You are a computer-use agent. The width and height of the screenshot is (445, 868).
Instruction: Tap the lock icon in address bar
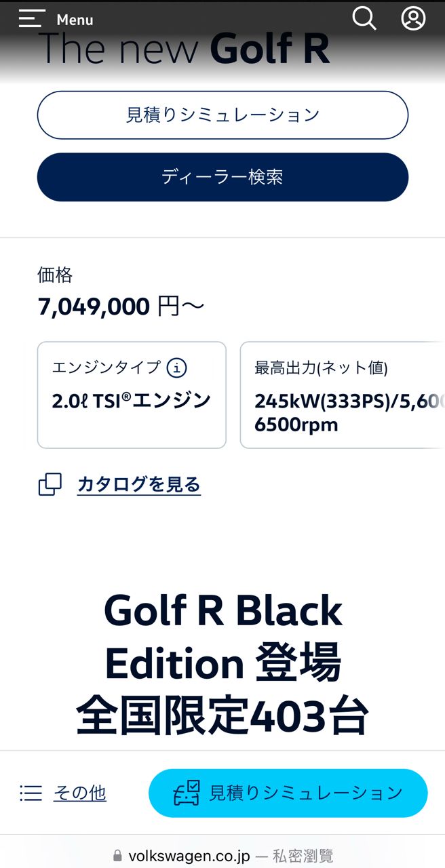point(118,856)
